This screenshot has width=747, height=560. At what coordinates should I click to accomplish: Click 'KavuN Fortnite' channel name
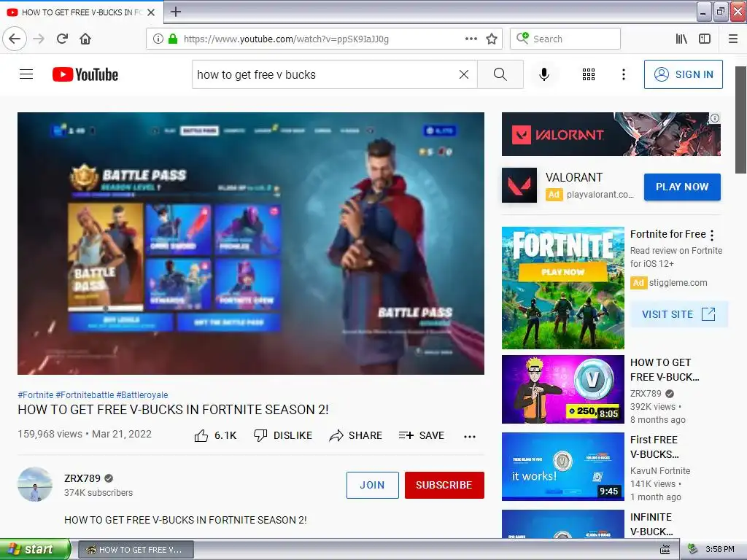click(x=660, y=470)
